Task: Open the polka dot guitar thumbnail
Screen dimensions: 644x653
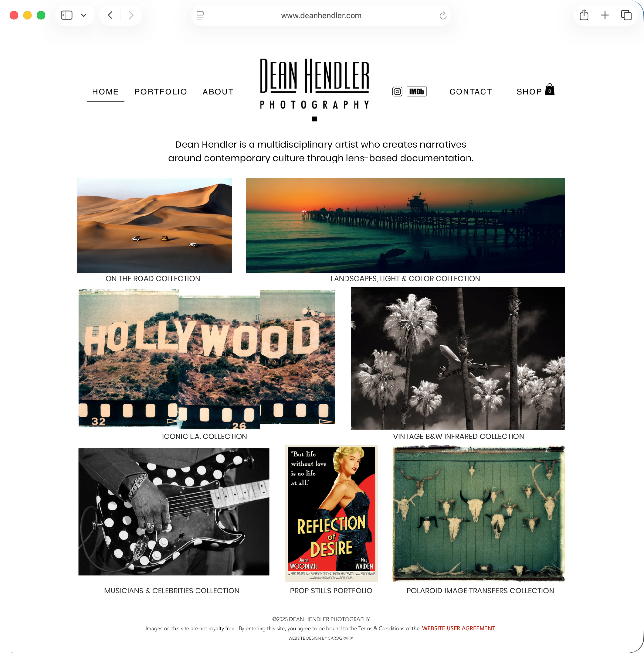Action: point(174,512)
